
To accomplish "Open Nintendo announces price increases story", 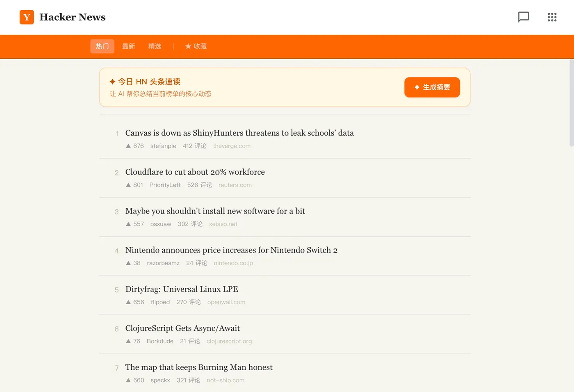I will tap(231, 250).
